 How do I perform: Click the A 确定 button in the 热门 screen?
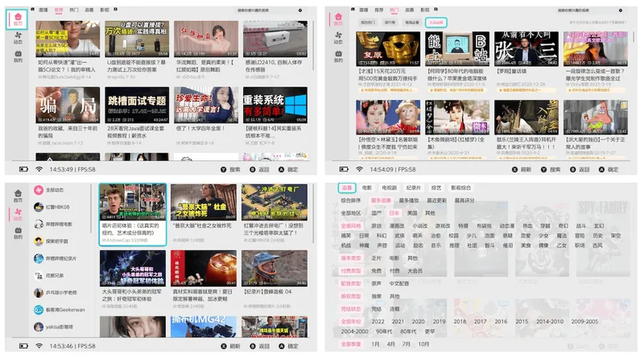(609, 169)
